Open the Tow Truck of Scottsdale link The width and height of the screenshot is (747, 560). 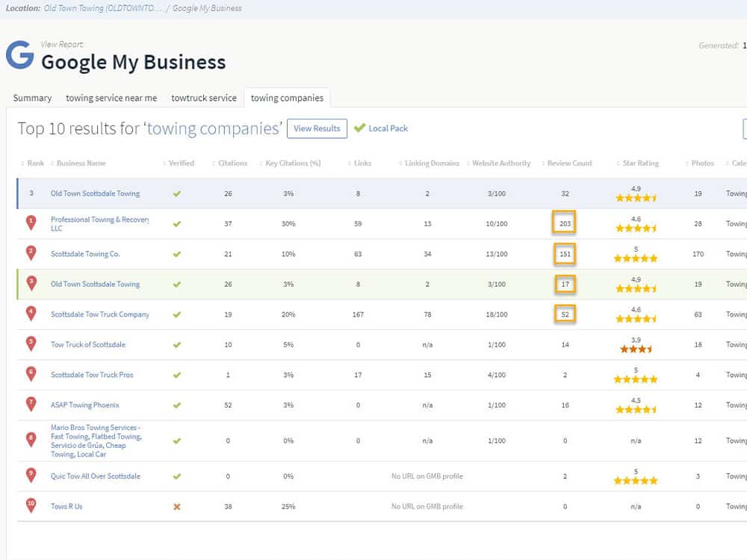(88, 345)
